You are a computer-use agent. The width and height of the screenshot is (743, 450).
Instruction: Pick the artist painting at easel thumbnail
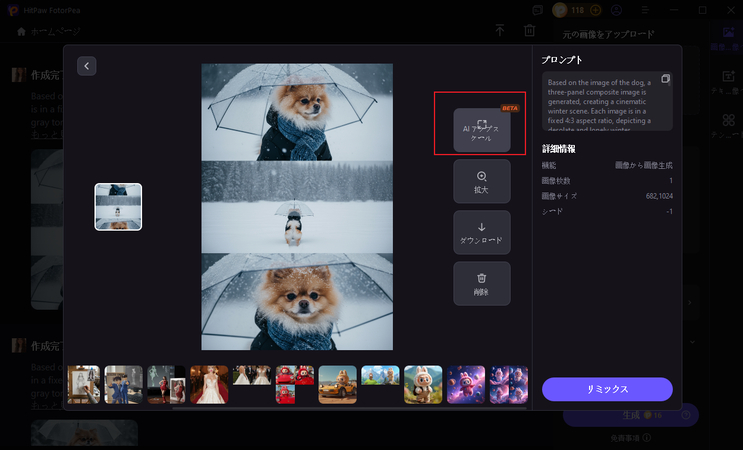pyautogui.click(x=84, y=384)
